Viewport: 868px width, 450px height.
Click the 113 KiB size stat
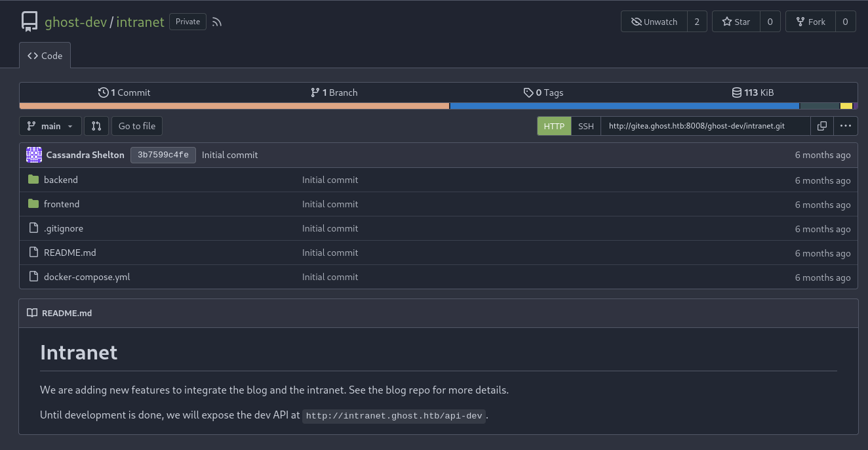753,92
